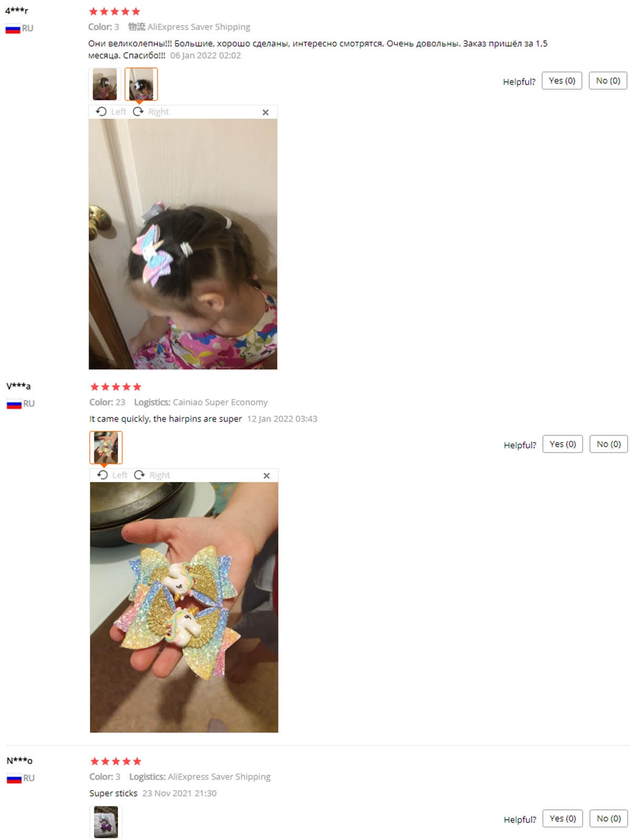630x840 pixels.
Task: Rotate the first review photo right
Action: (151, 112)
